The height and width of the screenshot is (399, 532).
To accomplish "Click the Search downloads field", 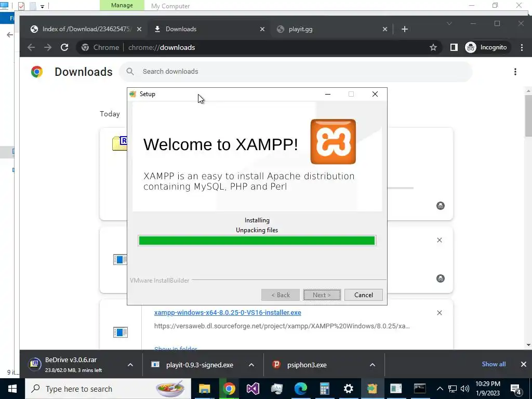I will click(x=295, y=72).
